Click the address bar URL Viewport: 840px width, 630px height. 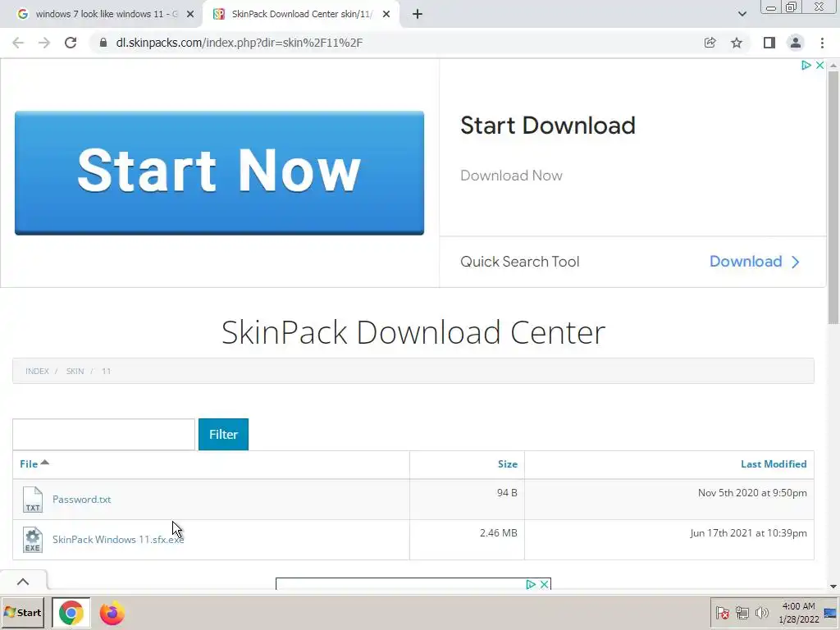(240, 43)
